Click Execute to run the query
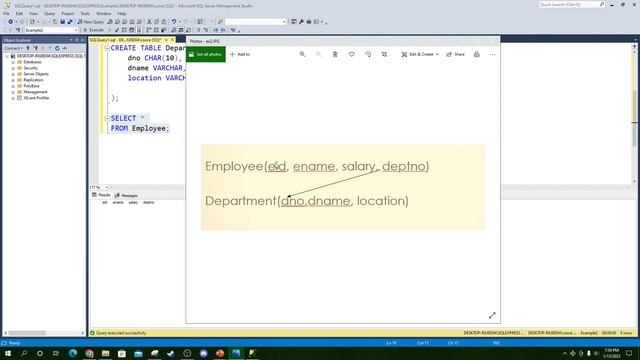640x360 pixels. 93,30
